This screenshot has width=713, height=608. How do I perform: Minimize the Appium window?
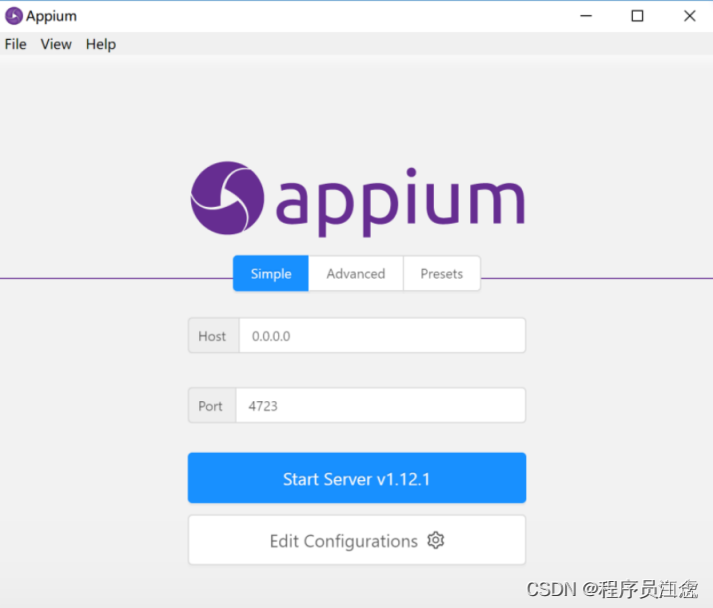pos(586,16)
